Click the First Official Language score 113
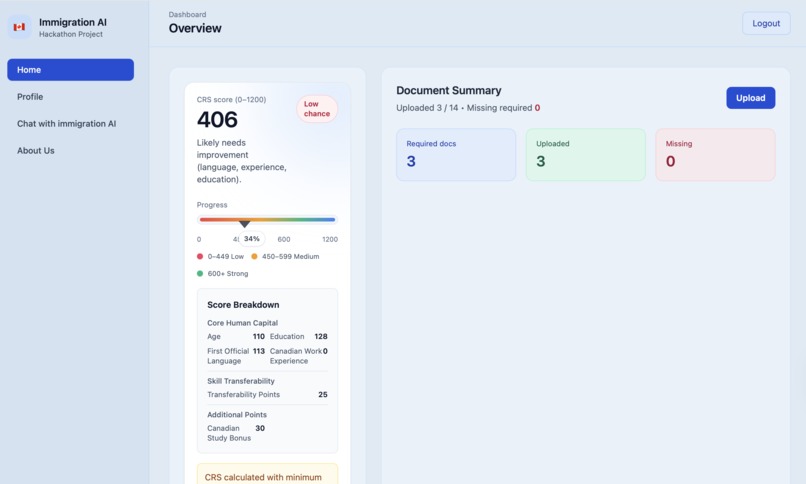The height and width of the screenshot is (484, 806). (259, 351)
